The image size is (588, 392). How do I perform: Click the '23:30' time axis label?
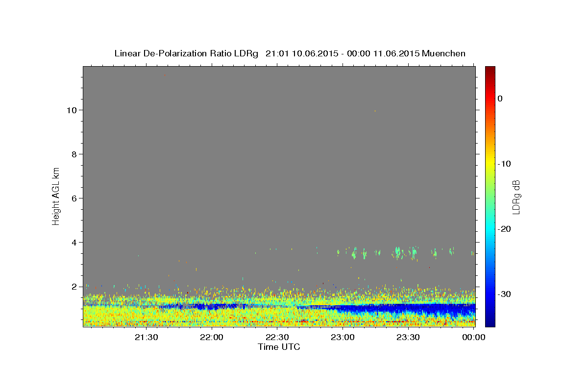pos(408,337)
